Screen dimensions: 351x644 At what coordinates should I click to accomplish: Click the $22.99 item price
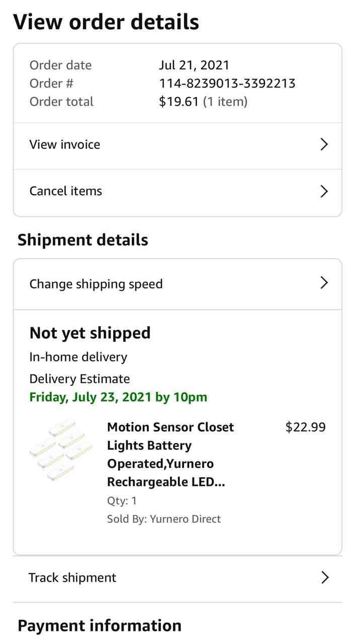305,427
